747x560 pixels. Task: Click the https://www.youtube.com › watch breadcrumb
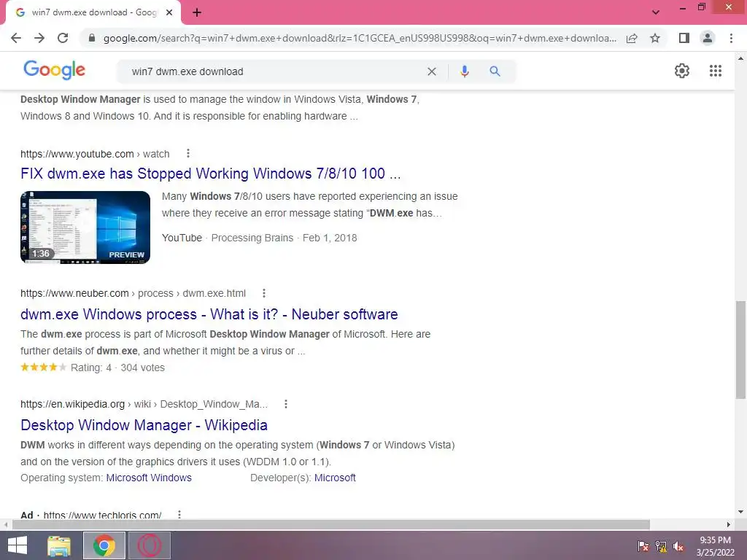95,154
